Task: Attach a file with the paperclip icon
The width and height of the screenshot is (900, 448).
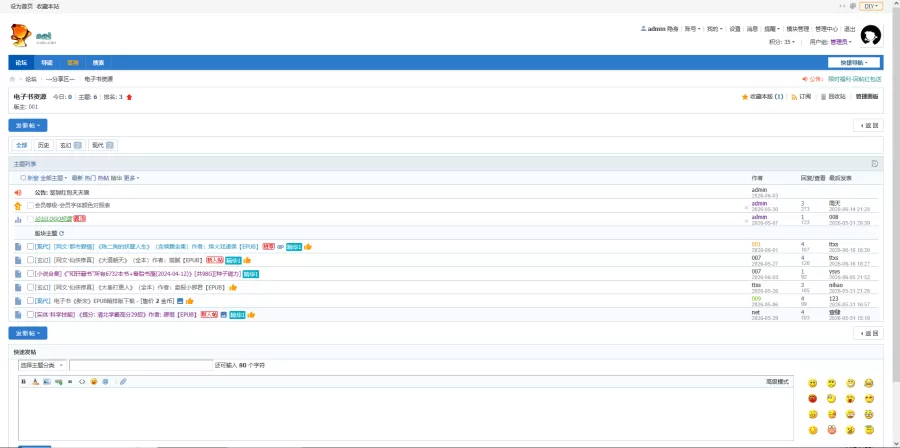Action: [123, 381]
